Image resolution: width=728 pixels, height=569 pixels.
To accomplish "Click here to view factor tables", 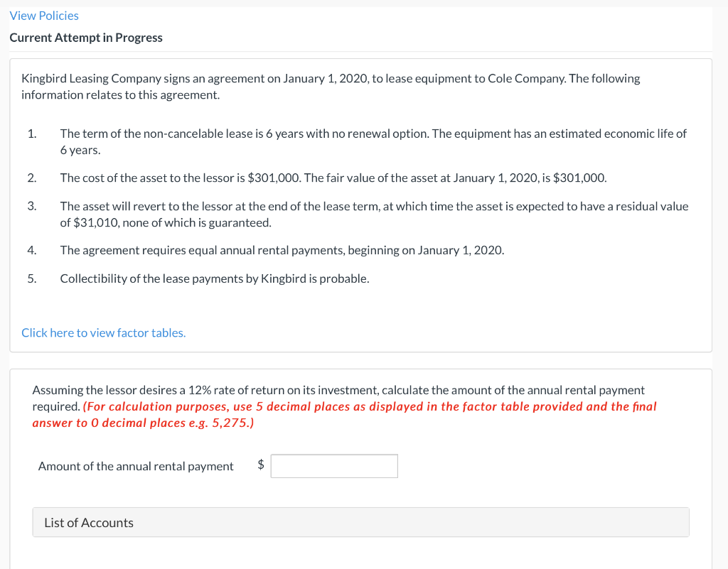I will (x=103, y=332).
